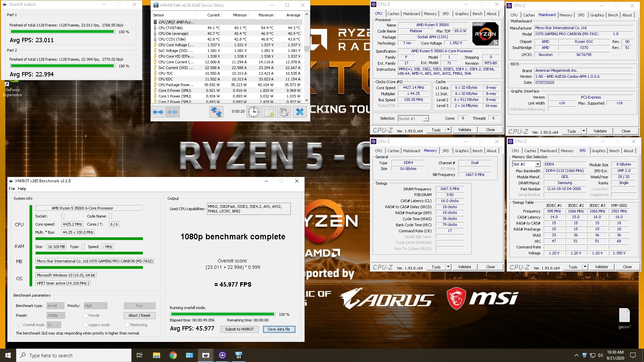
Task: Click Save data file button
Action: pyautogui.click(x=279, y=329)
